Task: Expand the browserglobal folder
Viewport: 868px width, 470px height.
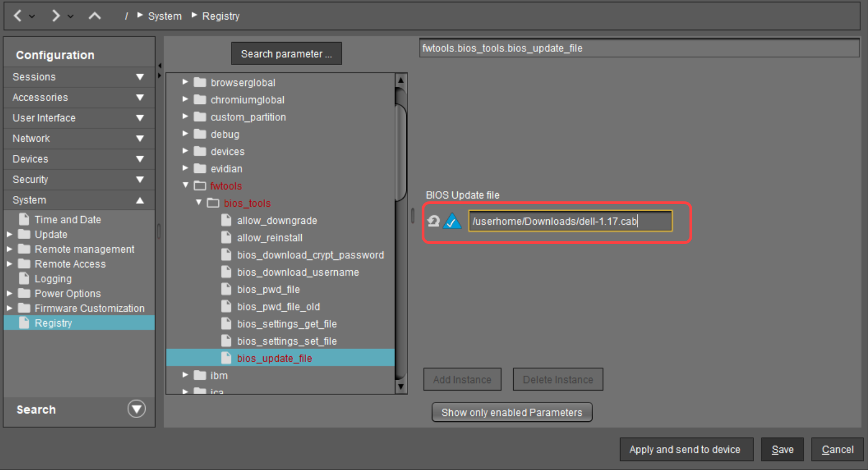Action: [185, 82]
